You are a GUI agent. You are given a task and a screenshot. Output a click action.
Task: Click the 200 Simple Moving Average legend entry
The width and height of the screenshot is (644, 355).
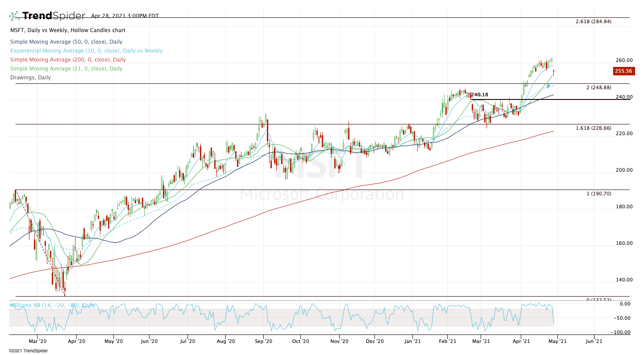coord(68,60)
